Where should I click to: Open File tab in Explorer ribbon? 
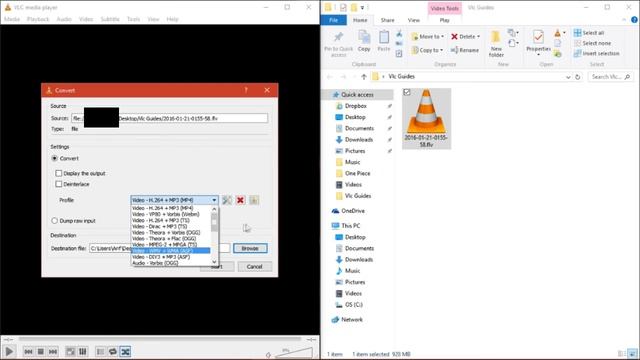tap(333, 20)
